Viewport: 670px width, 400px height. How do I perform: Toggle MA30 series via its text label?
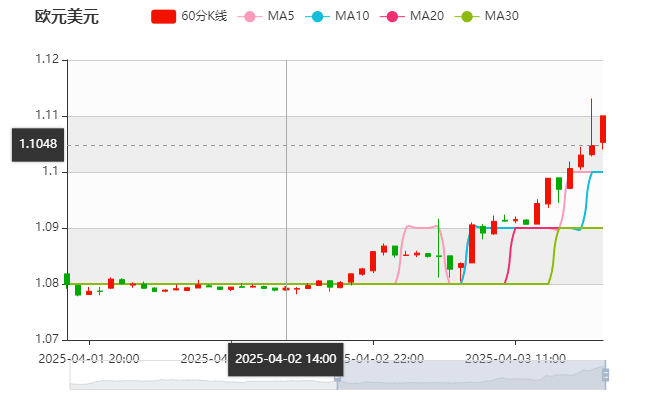click(x=501, y=17)
